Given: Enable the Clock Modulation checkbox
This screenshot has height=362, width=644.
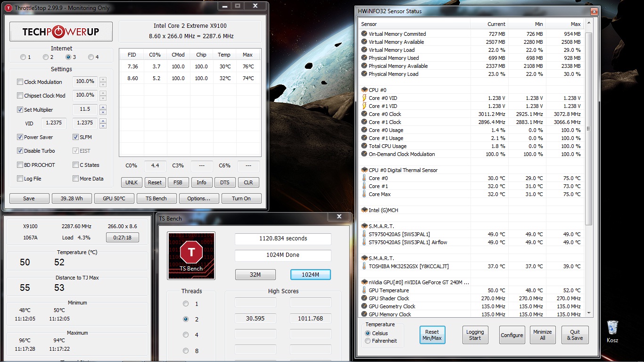Looking at the screenshot, I should point(20,82).
